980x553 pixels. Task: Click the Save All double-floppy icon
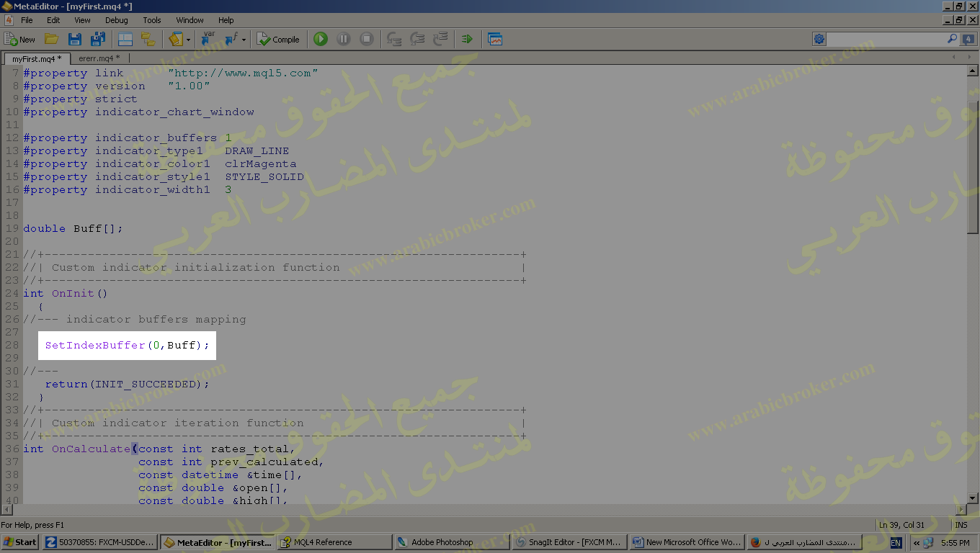pos(97,39)
